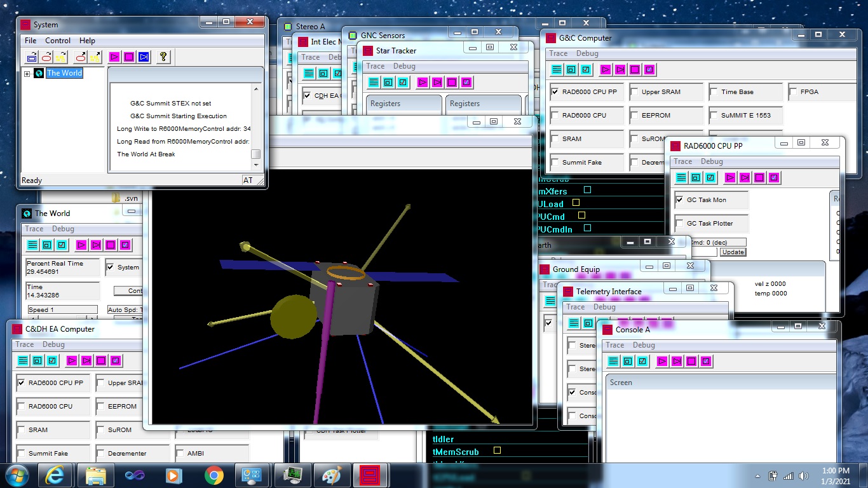Click the blue step button in System toolbar
This screenshot has height=488, width=868.
click(x=144, y=57)
